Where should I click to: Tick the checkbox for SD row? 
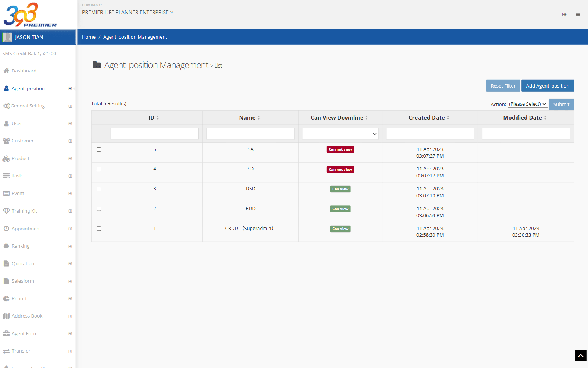99,169
